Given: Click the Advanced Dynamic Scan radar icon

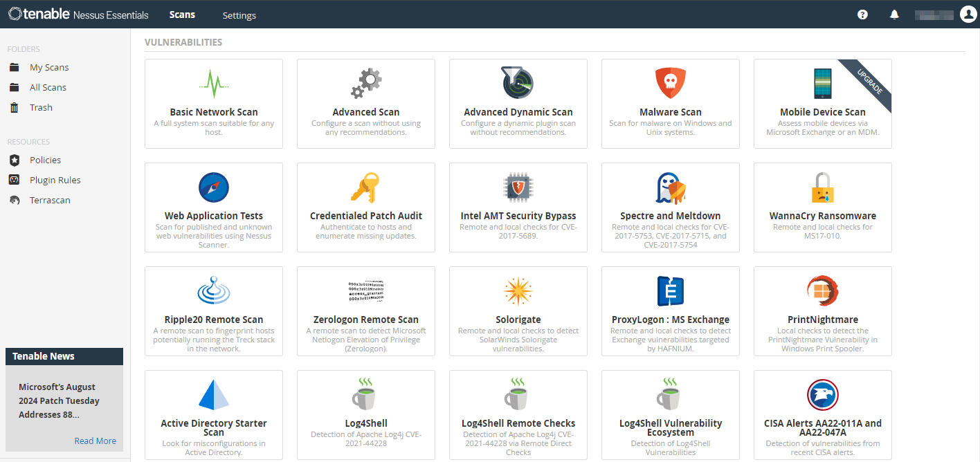Looking at the screenshot, I should click(518, 83).
